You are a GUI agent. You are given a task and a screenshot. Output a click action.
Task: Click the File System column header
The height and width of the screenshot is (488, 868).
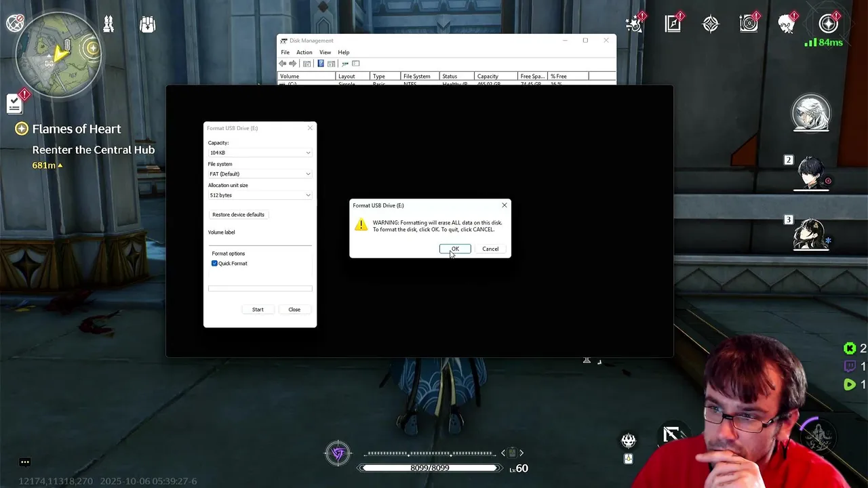[420, 76]
